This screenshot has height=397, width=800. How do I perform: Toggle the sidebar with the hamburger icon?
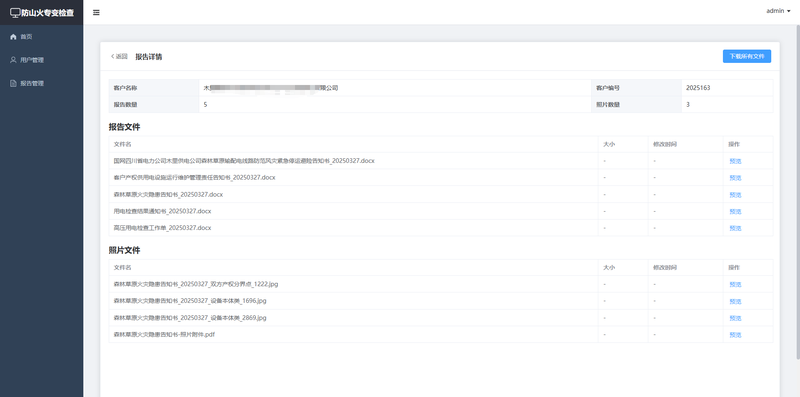[x=96, y=13]
